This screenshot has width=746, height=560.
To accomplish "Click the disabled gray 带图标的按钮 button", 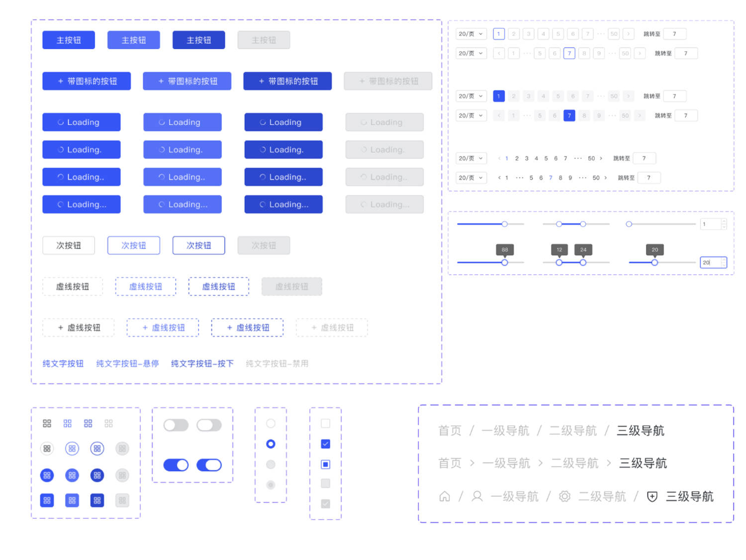I will coord(388,81).
